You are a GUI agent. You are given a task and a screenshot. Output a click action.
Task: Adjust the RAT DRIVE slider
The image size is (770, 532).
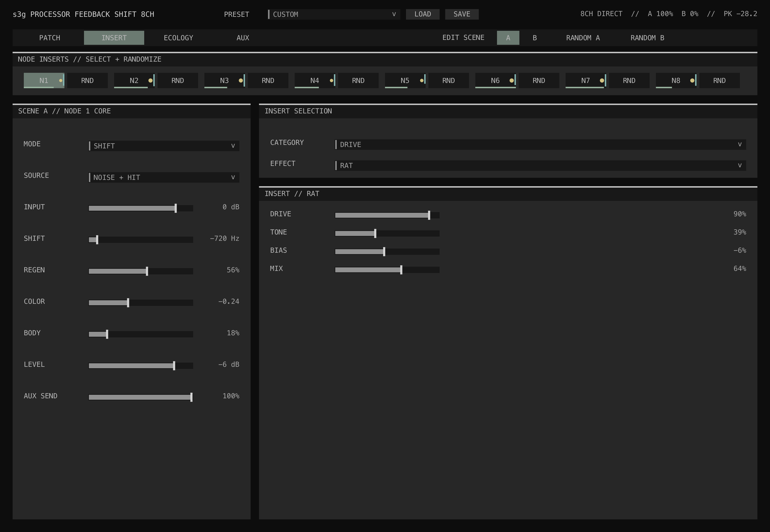(x=387, y=215)
